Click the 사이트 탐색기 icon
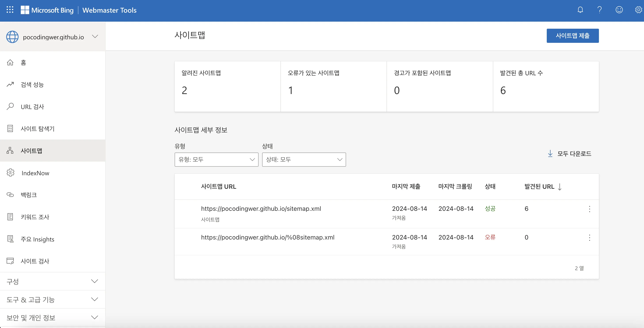 [10, 128]
